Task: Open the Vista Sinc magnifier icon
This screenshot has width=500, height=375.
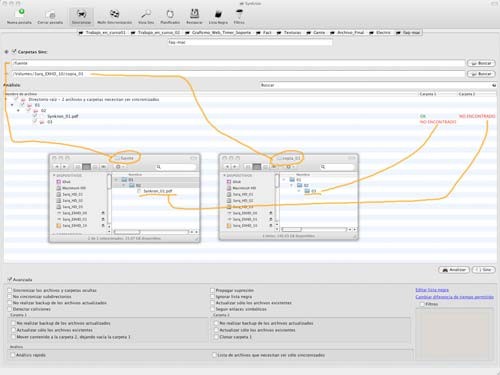Action: click(146, 15)
